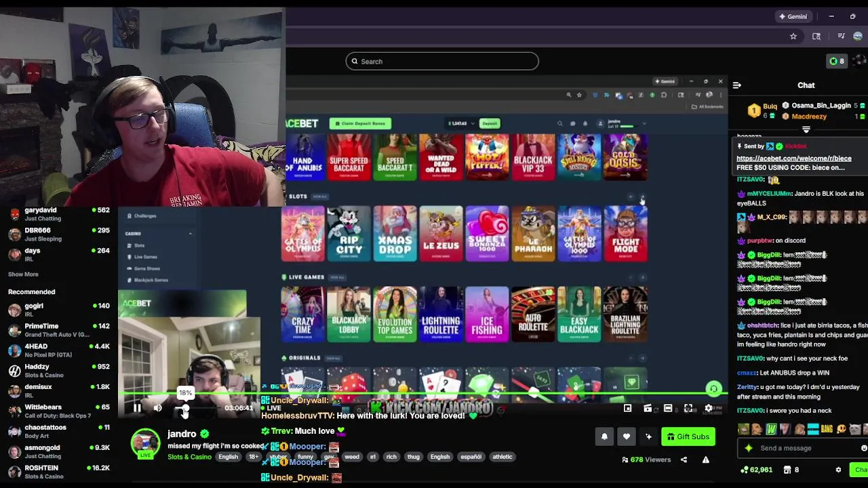Open the garydavid channel in sidebar

tap(59, 214)
